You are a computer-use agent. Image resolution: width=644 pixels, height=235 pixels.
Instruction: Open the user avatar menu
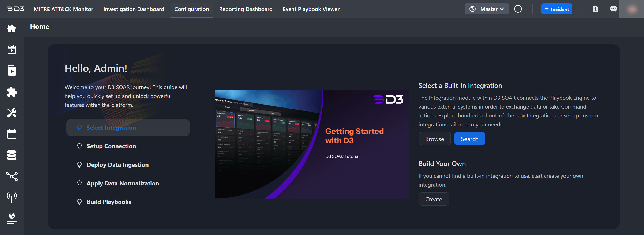(632, 9)
